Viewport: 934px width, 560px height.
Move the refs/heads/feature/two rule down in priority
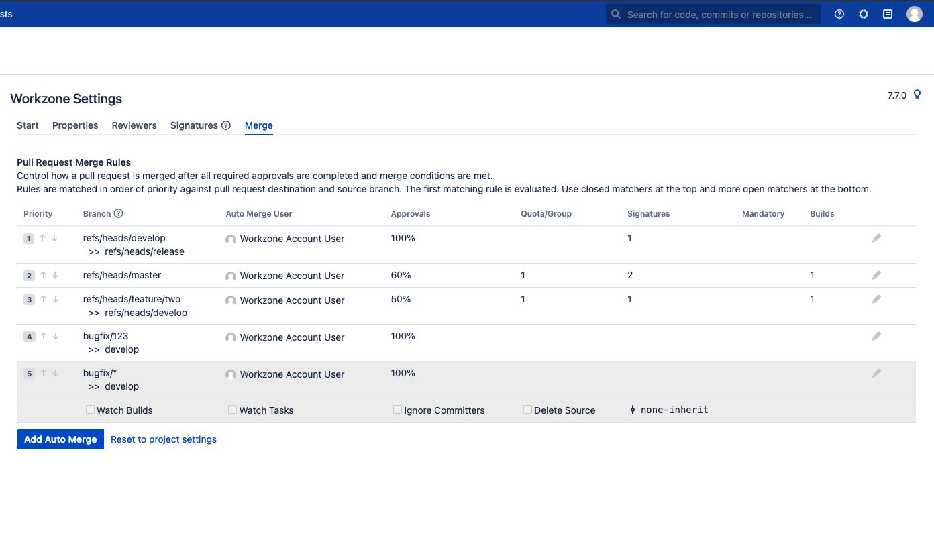(55, 300)
